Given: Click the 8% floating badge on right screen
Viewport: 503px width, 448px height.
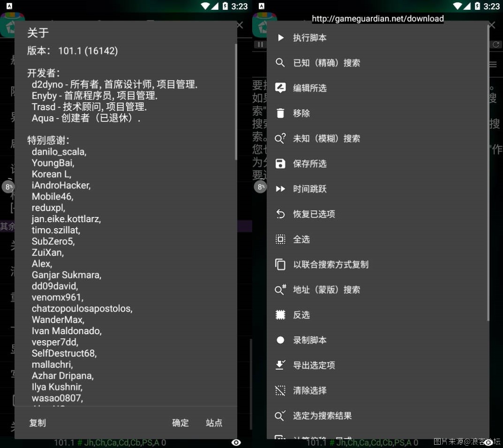Looking at the screenshot, I should [x=261, y=187].
